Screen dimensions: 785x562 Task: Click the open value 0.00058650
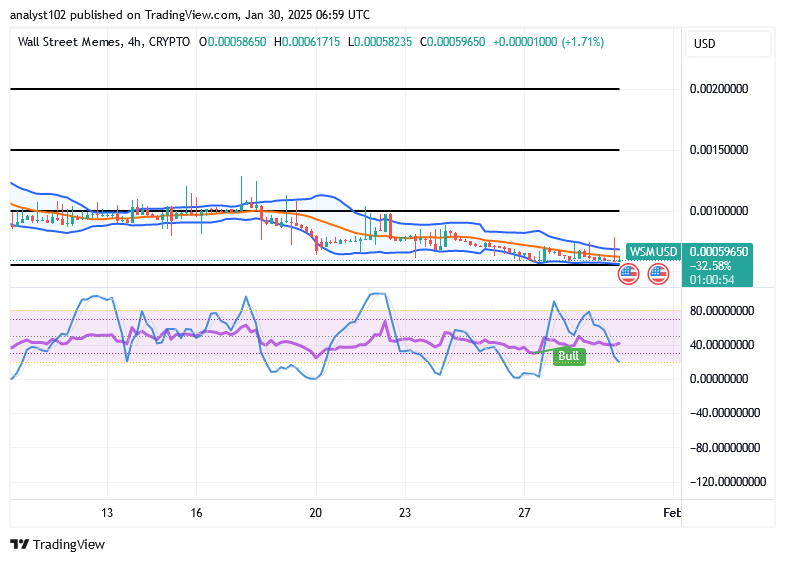237,42
